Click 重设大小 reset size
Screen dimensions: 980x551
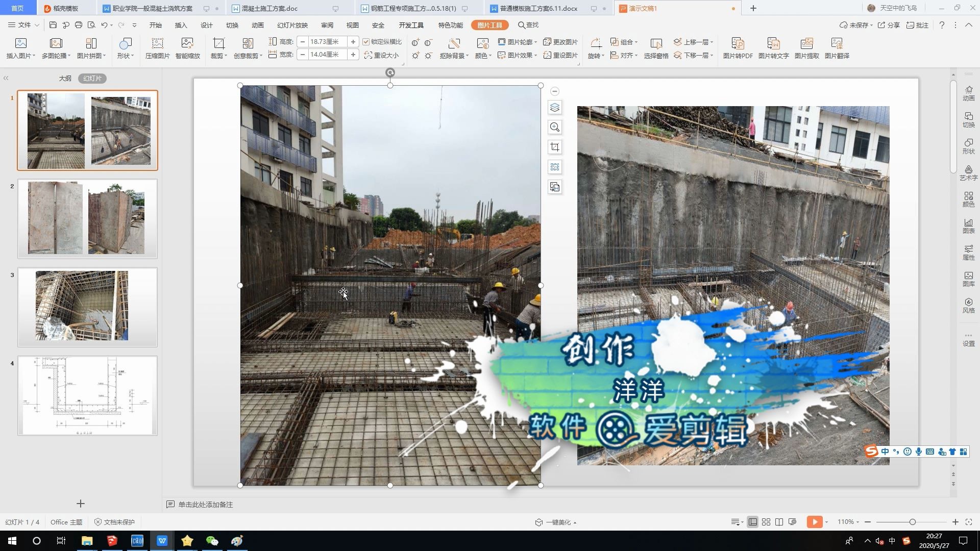pos(381,55)
